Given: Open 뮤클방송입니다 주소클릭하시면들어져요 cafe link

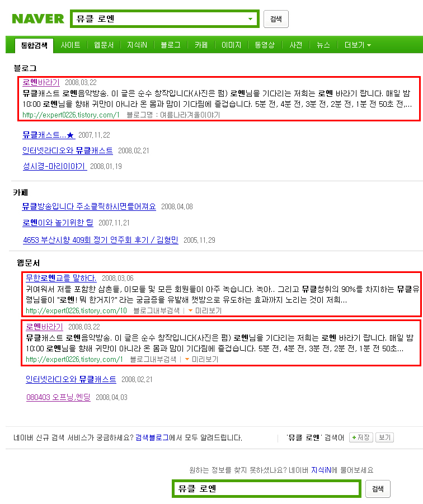Looking at the screenshot, I should (89, 206).
